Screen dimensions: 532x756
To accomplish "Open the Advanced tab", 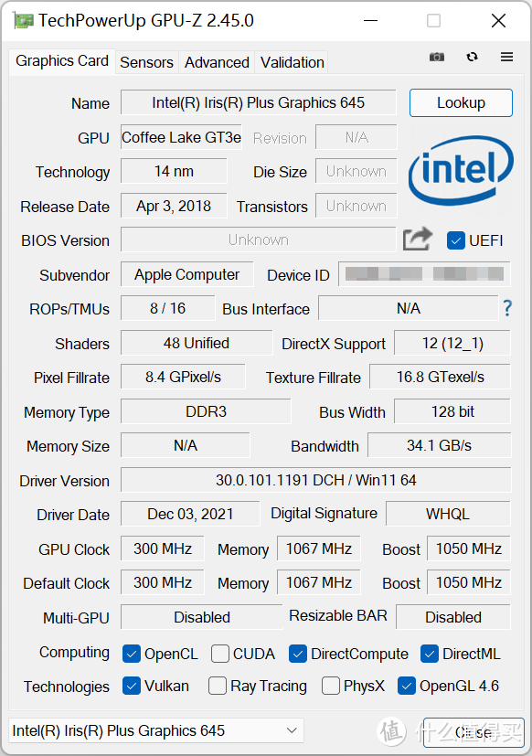I will click(x=217, y=62).
